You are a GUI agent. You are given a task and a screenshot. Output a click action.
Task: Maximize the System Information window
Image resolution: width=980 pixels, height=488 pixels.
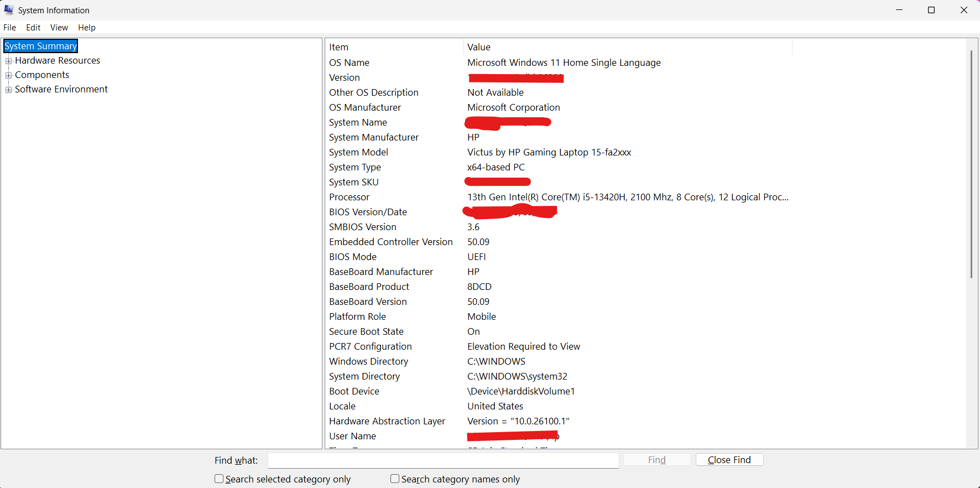[931, 10]
